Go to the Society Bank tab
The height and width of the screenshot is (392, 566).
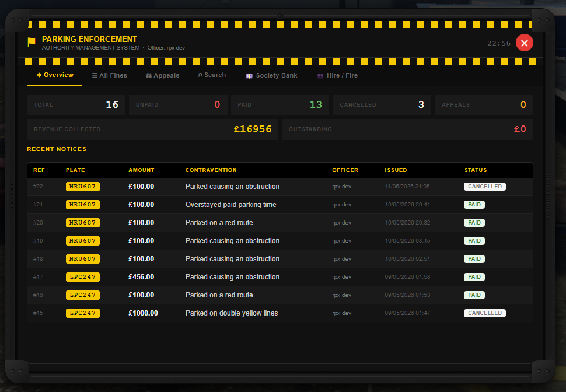[x=271, y=75]
